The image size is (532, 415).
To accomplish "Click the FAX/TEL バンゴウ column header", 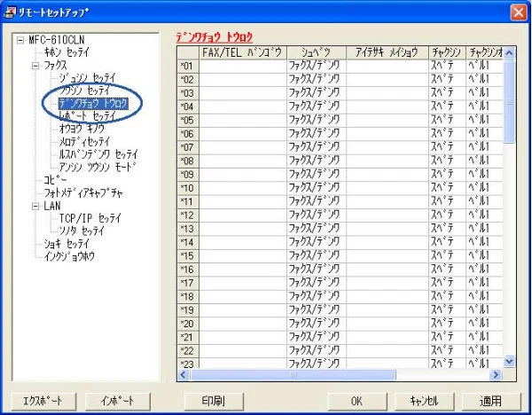I will 243,52.
